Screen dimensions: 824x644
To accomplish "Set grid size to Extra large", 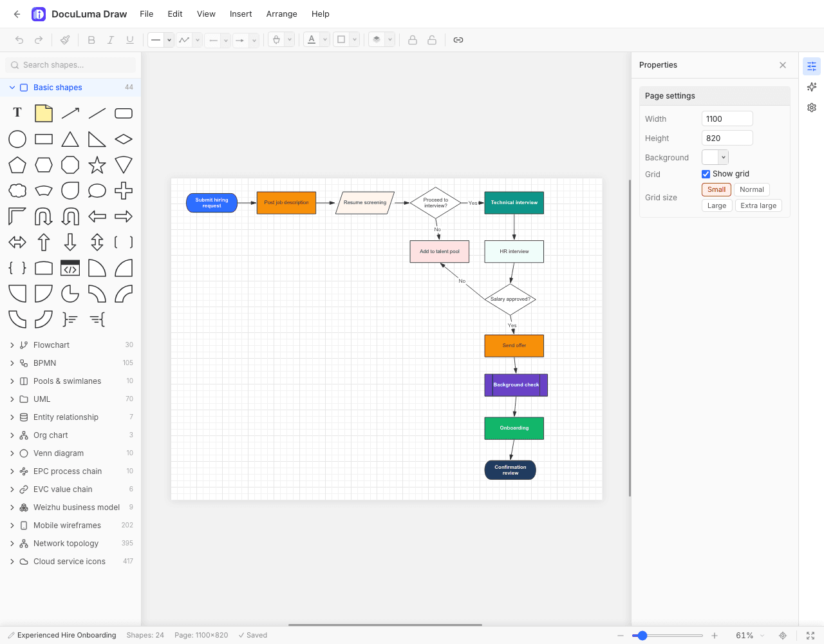I will click(758, 205).
